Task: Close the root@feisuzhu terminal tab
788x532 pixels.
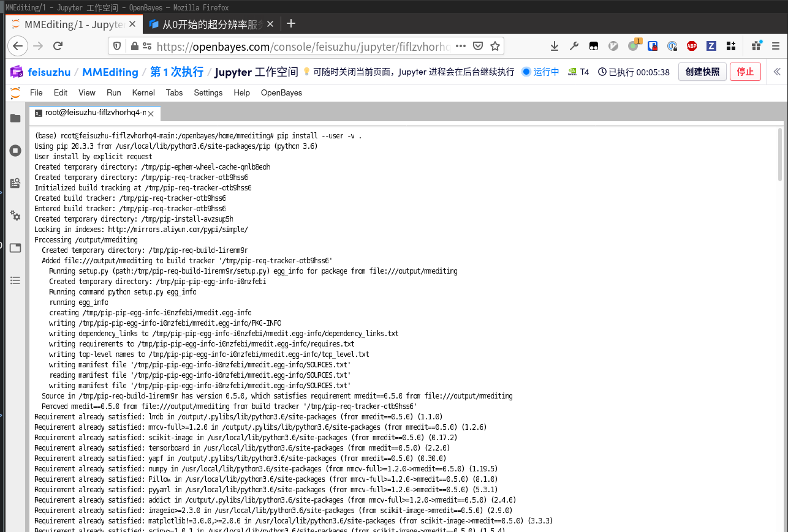Action: click(151, 113)
